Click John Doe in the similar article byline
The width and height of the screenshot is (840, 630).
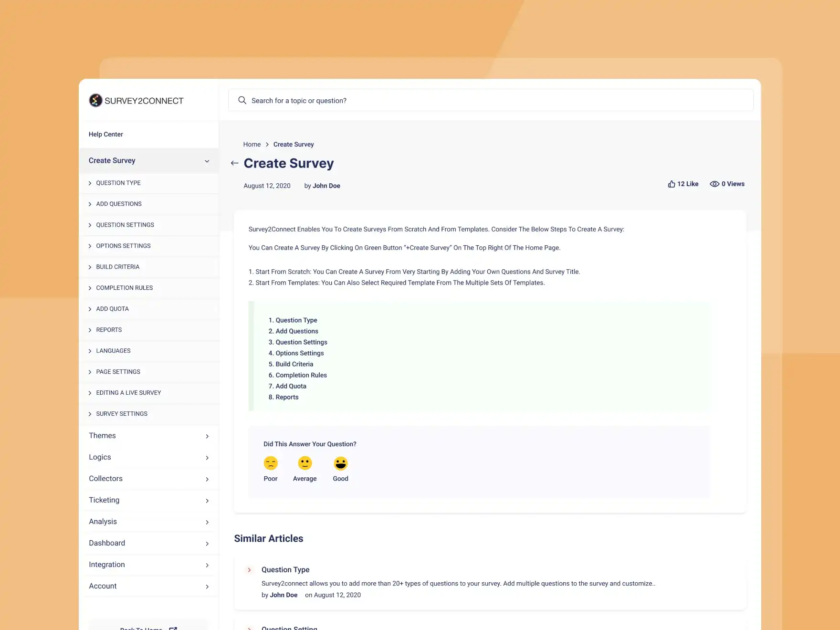tap(283, 595)
